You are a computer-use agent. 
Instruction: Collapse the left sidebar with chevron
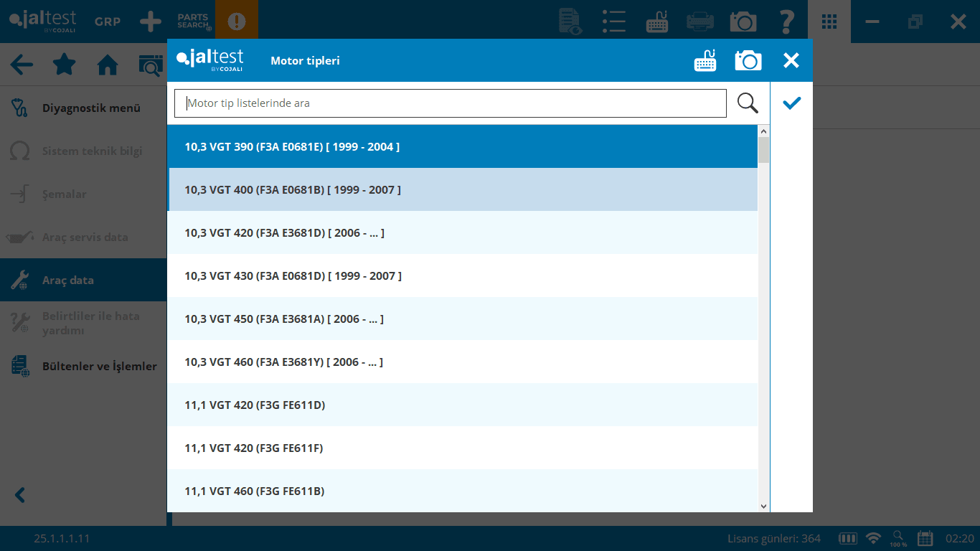(20, 495)
